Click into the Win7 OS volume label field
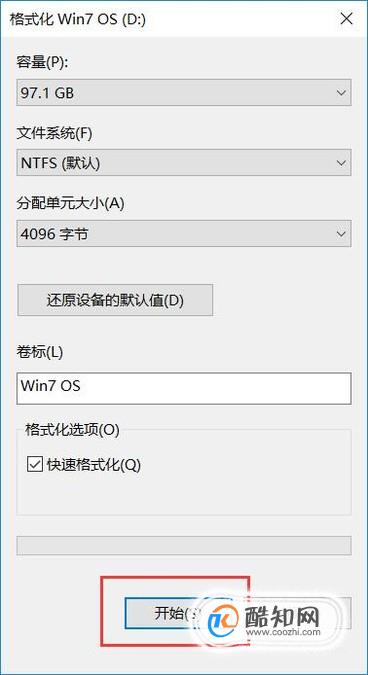Image resolution: width=368 pixels, height=675 pixels. coord(184,389)
